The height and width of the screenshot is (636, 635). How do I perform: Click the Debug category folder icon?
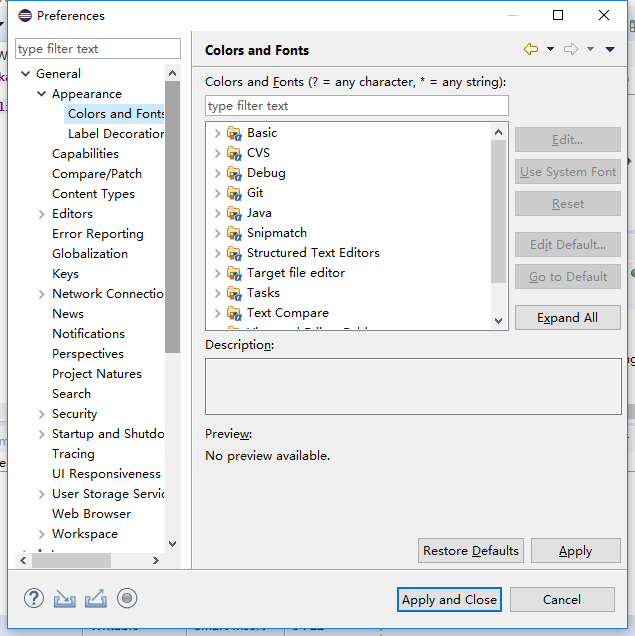pyautogui.click(x=234, y=173)
